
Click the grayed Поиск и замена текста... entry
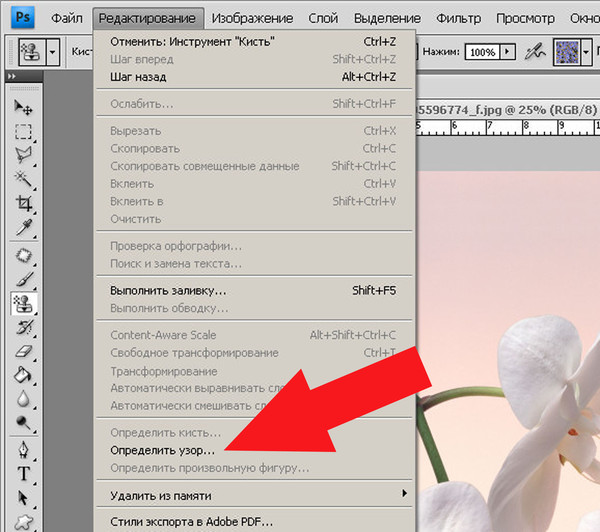254,264
